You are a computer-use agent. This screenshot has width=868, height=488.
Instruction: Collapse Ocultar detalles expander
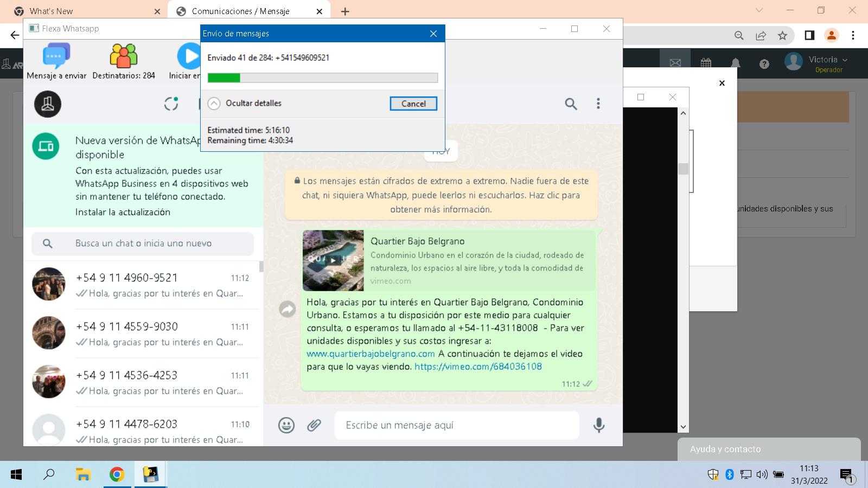click(214, 103)
